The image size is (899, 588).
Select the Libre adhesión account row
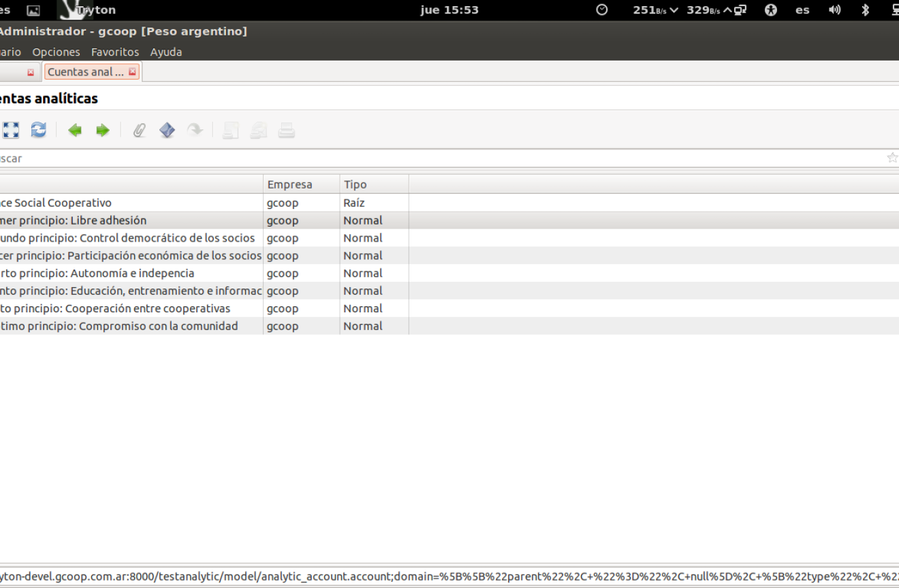point(102,220)
